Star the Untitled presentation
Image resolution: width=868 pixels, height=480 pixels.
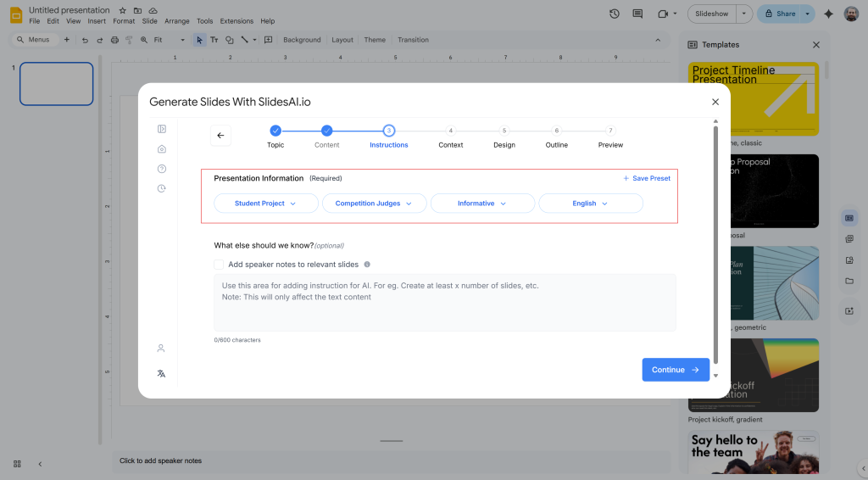(x=122, y=10)
